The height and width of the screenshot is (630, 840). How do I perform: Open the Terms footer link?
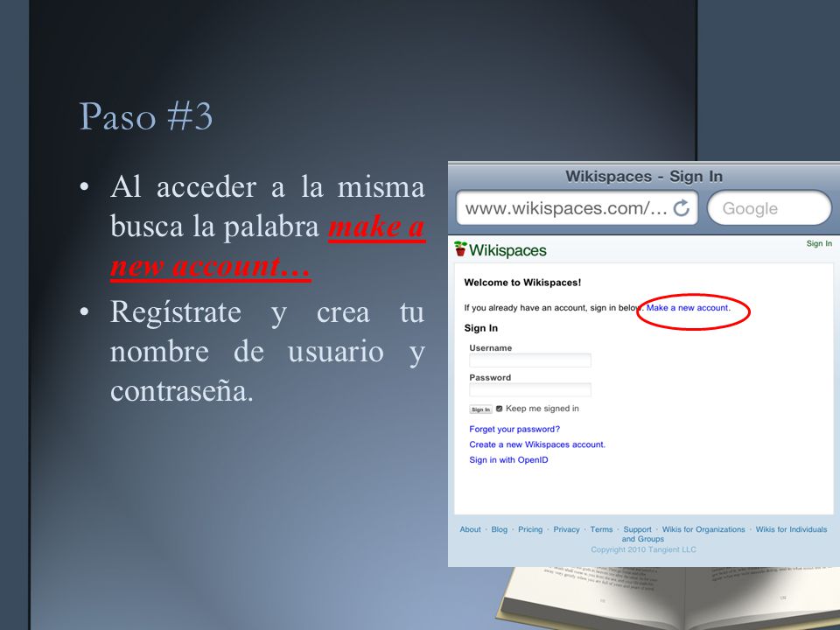601,529
